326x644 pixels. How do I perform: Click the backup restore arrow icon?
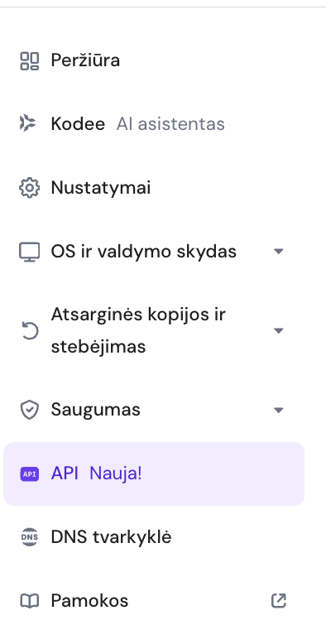[30, 331]
